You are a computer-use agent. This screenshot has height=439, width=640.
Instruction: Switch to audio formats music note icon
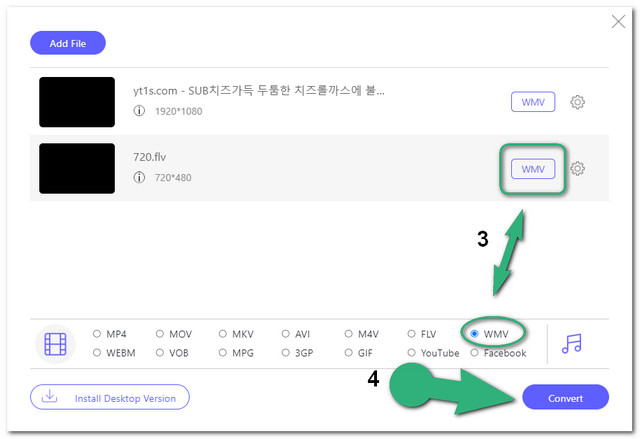click(x=572, y=343)
